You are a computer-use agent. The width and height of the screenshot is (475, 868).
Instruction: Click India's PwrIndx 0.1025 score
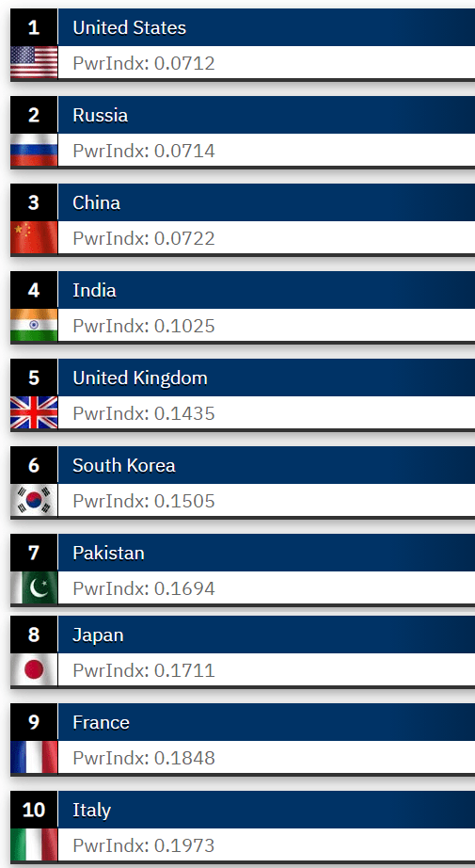[144, 326]
